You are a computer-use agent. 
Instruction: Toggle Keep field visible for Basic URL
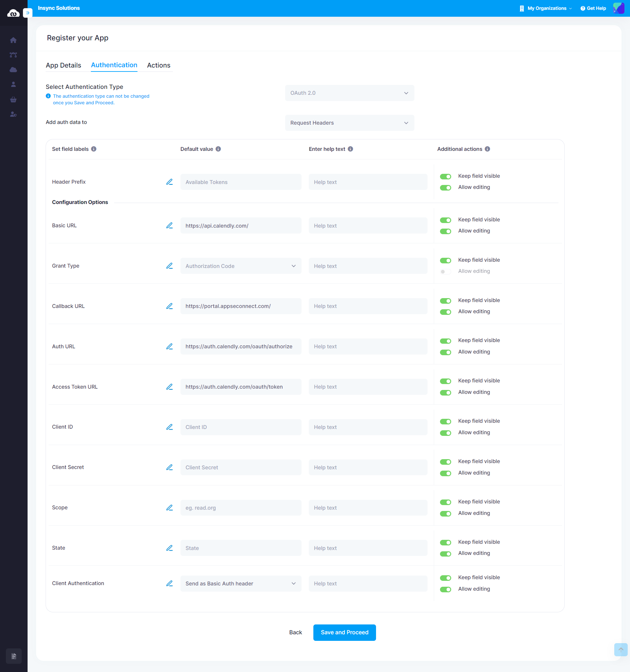[445, 220]
